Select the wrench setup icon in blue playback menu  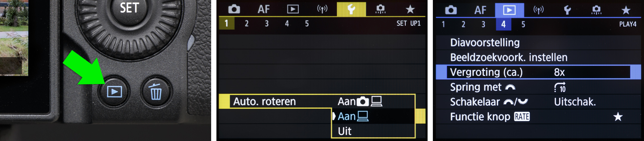pos(567,10)
